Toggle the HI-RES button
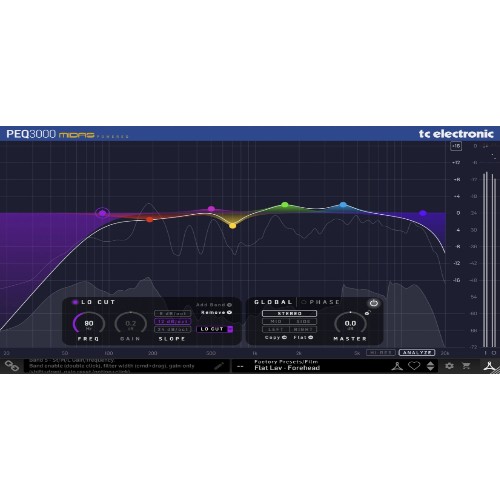 (381, 352)
